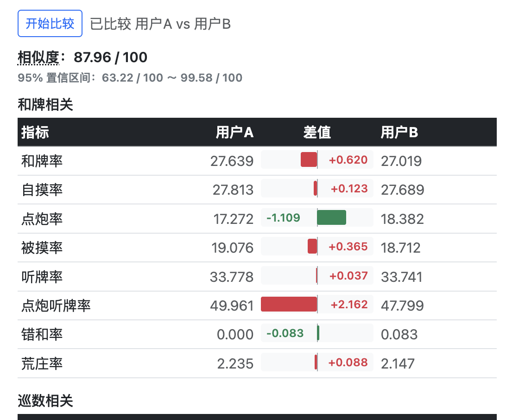Select the 差值 column header
This screenshot has width=519, height=420.
(x=317, y=132)
